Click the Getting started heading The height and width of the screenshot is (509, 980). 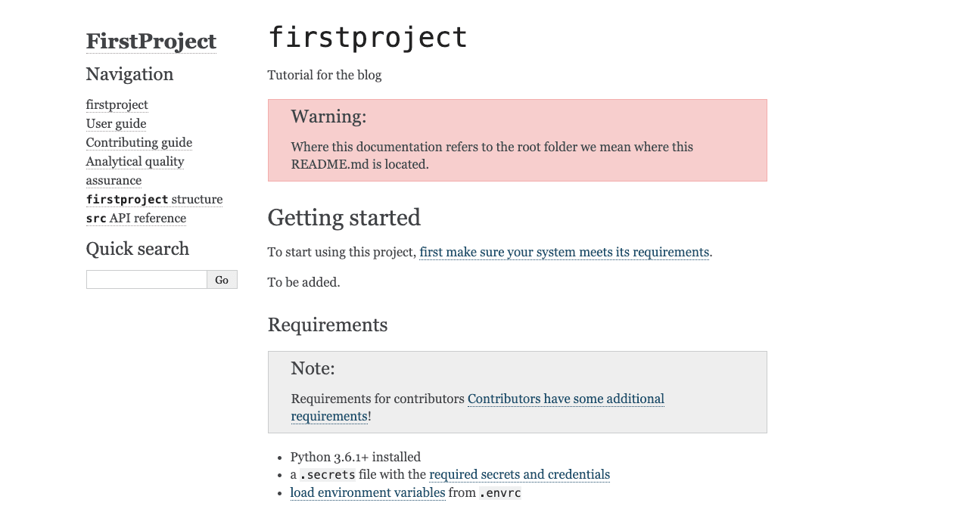point(344,217)
